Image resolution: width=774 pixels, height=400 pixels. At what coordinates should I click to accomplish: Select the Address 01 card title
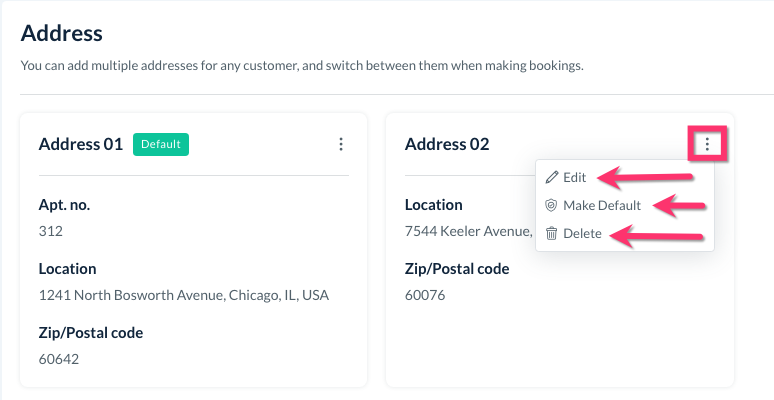[x=80, y=144]
